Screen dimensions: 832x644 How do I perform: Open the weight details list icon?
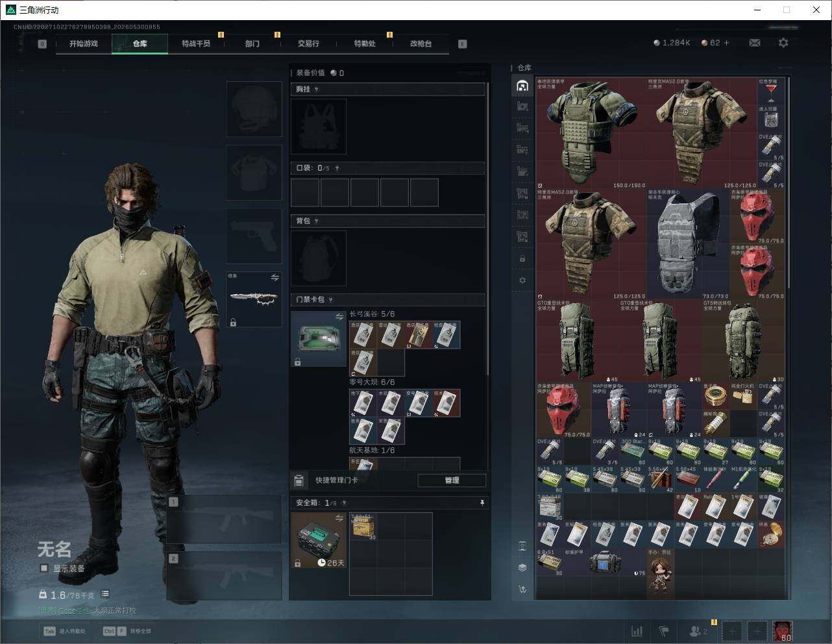[105, 594]
